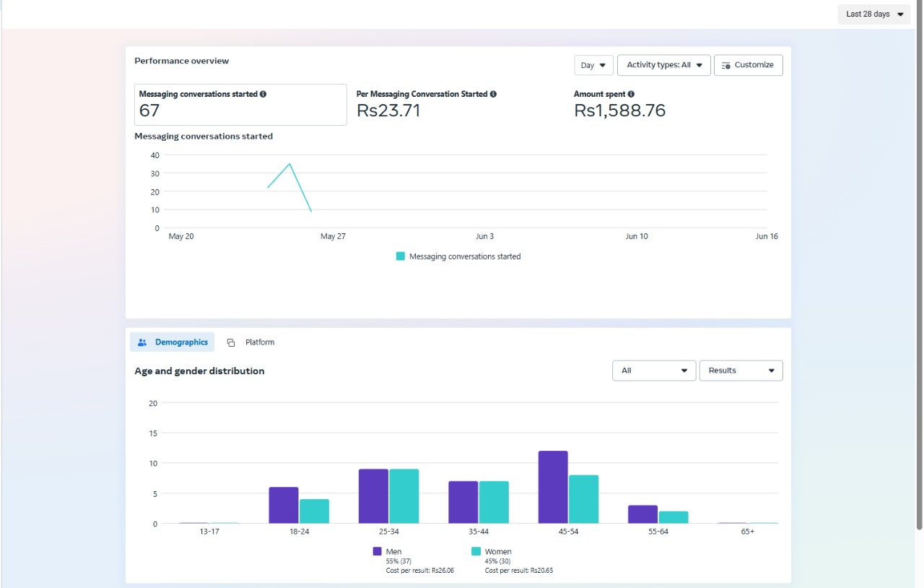
Task: Toggle the Men legend color swatch
Action: 377,551
